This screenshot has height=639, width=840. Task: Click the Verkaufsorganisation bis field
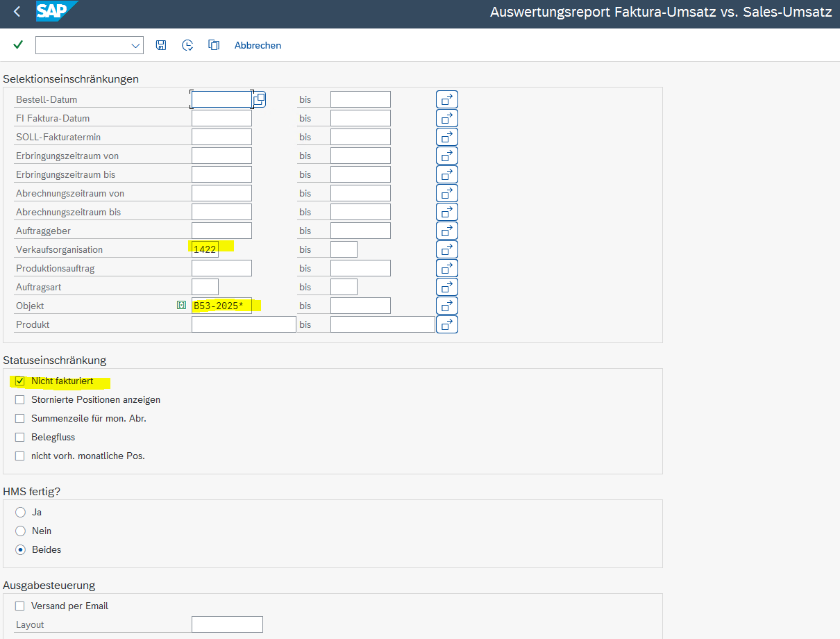(344, 249)
